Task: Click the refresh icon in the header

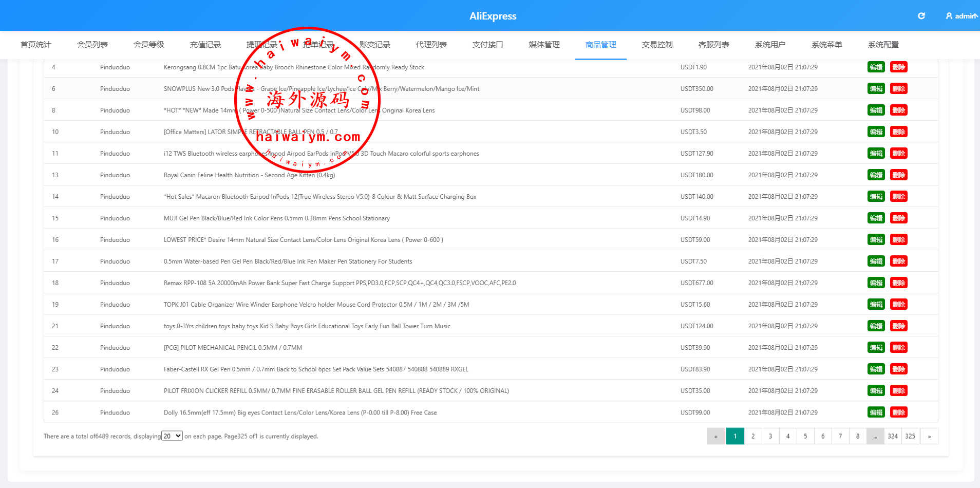Action: [921, 16]
